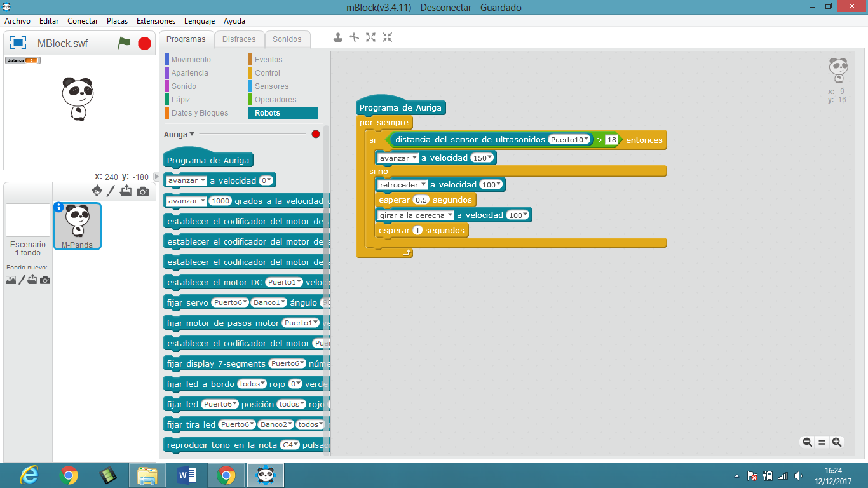Image resolution: width=868 pixels, height=488 pixels.
Task: Open the speed 150 dropdown in the script
Action: point(483,158)
